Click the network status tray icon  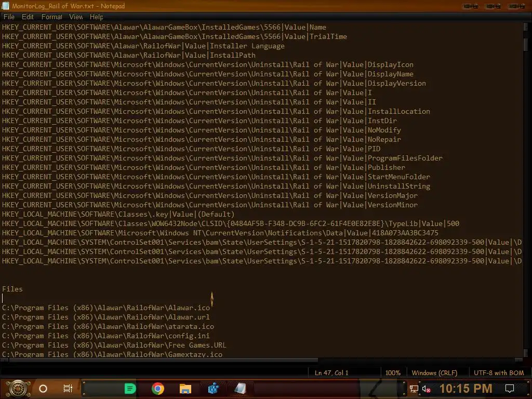pyautogui.click(x=414, y=389)
